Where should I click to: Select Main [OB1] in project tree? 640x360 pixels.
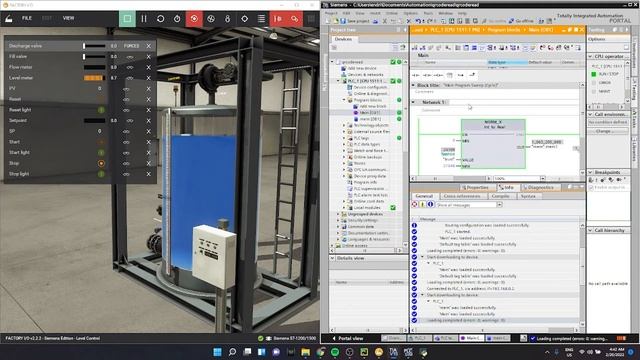tap(370, 113)
